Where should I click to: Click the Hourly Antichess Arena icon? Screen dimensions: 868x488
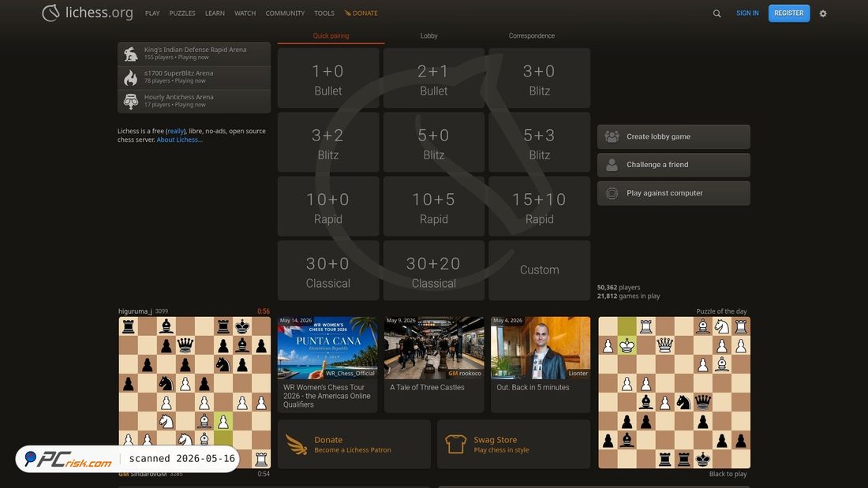pos(131,101)
